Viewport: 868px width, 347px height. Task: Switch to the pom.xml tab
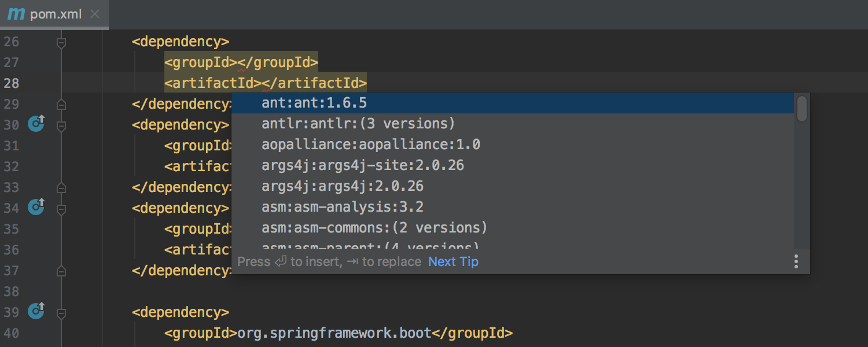[54, 14]
